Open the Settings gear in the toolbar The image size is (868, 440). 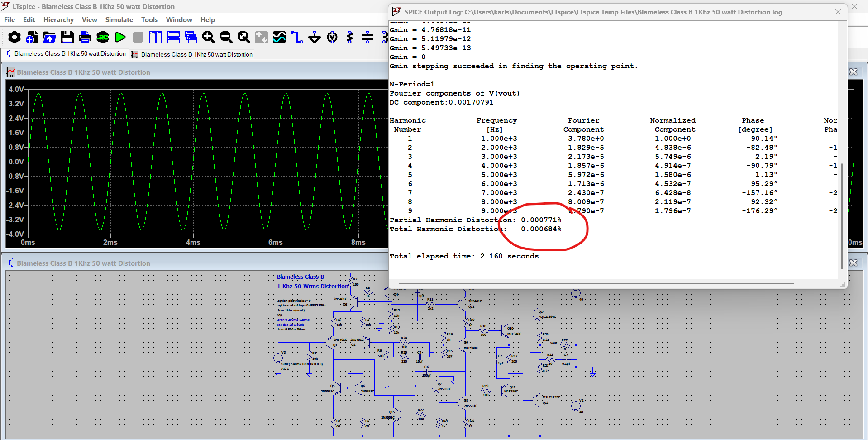pyautogui.click(x=14, y=37)
